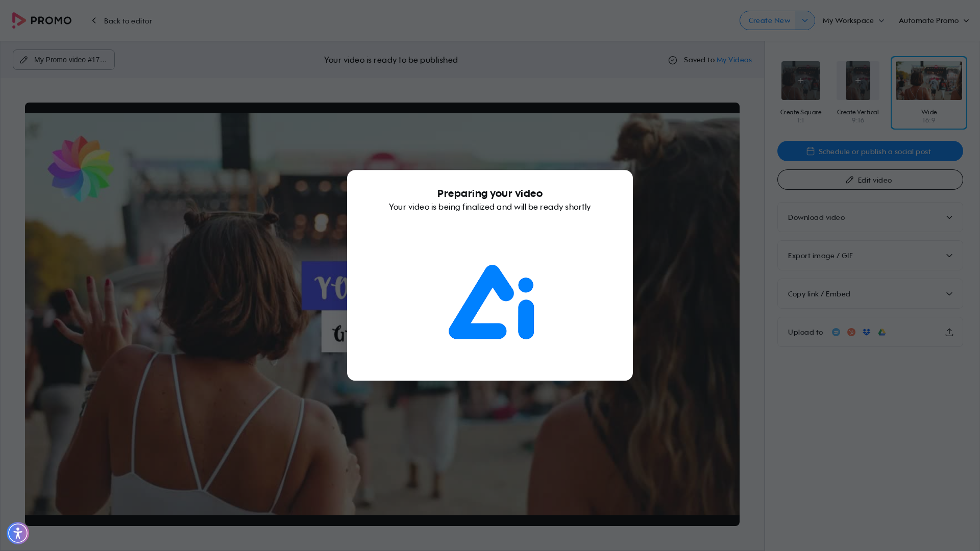
Task: Upload to Wistia icon
Action: coord(836,332)
